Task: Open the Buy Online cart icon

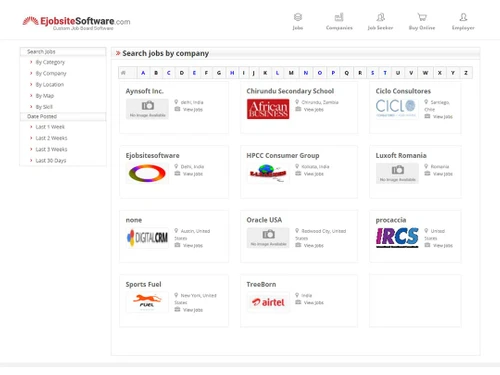Action: click(x=422, y=17)
